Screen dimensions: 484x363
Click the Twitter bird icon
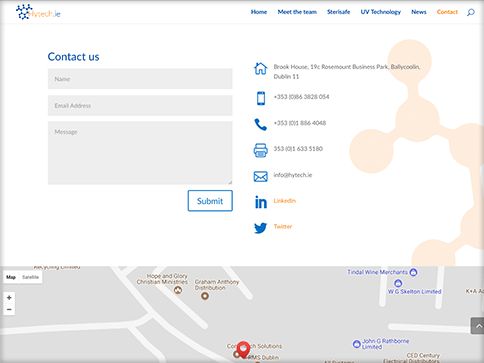[260, 228]
